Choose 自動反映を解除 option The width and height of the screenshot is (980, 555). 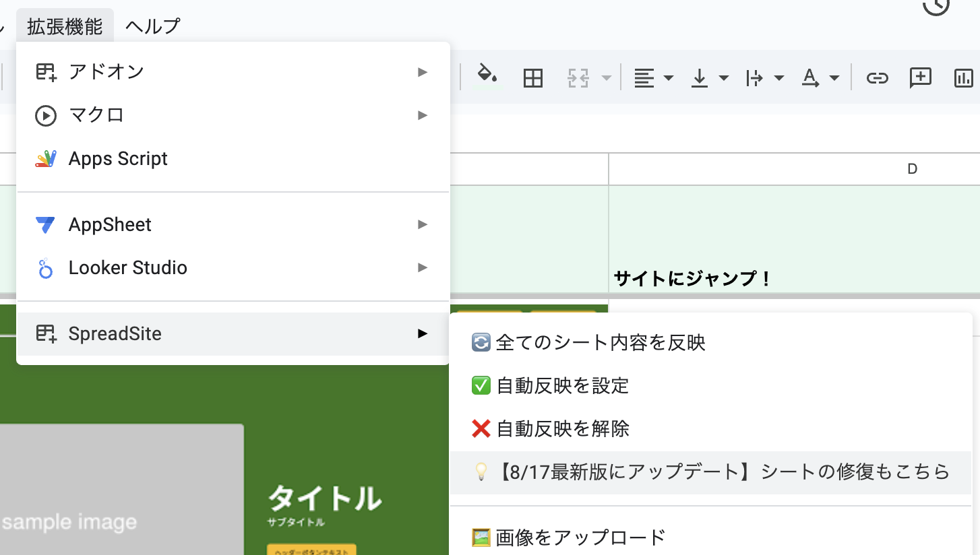click(x=710, y=429)
